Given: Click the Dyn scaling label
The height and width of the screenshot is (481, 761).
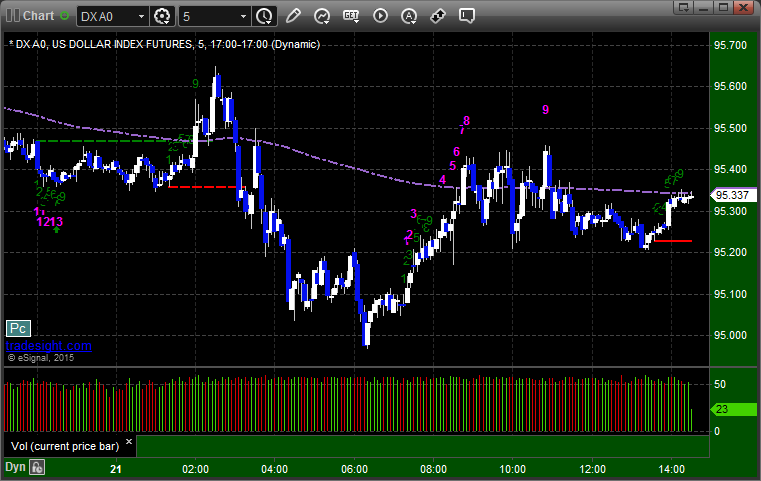Looking at the screenshot, I should coord(15,467).
